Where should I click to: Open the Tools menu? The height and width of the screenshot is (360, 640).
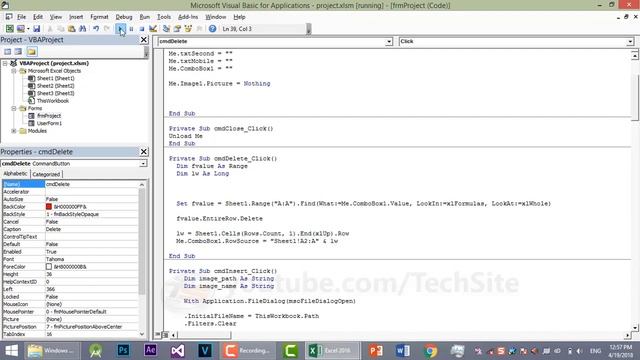tap(164, 17)
